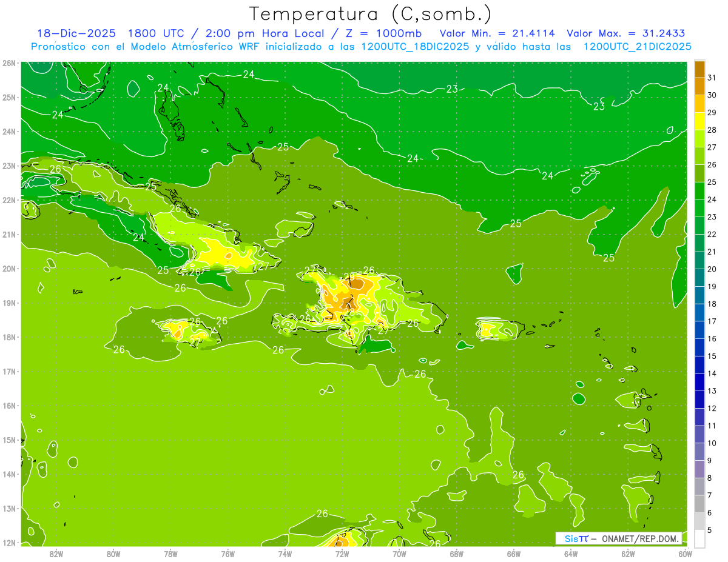
Task: Click the '26N' latitude axis label
Action: [9, 63]
